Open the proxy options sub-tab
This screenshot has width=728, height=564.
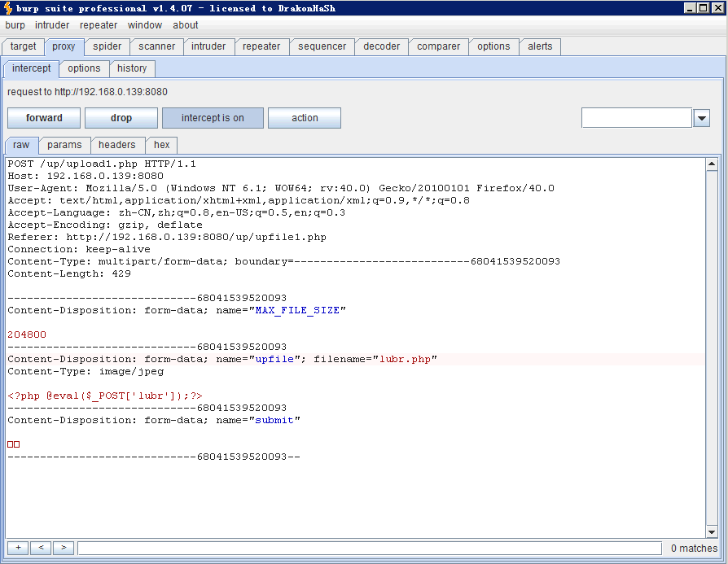pos(84,68)
